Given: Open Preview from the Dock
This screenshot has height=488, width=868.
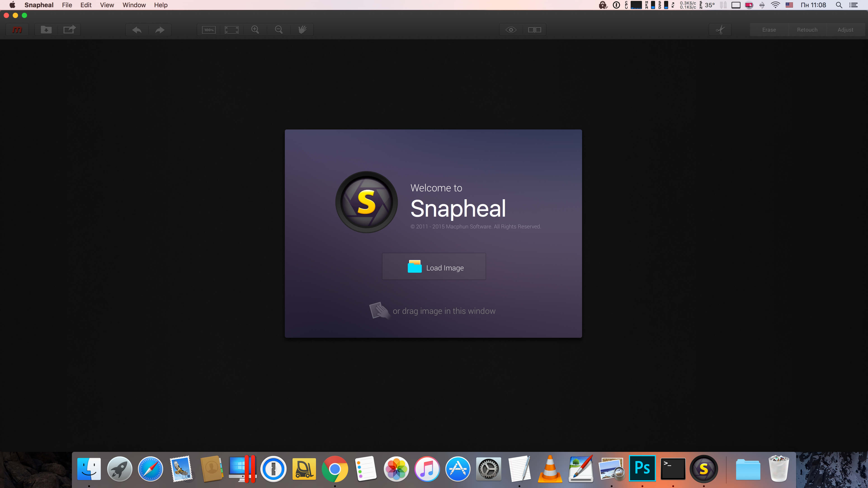Looking at the screenshot, I should 612,469.
